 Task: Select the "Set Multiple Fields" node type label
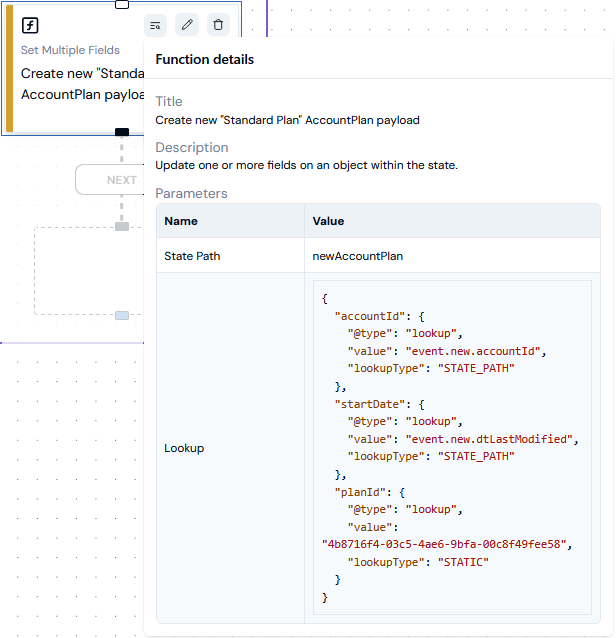click(70, 50)
